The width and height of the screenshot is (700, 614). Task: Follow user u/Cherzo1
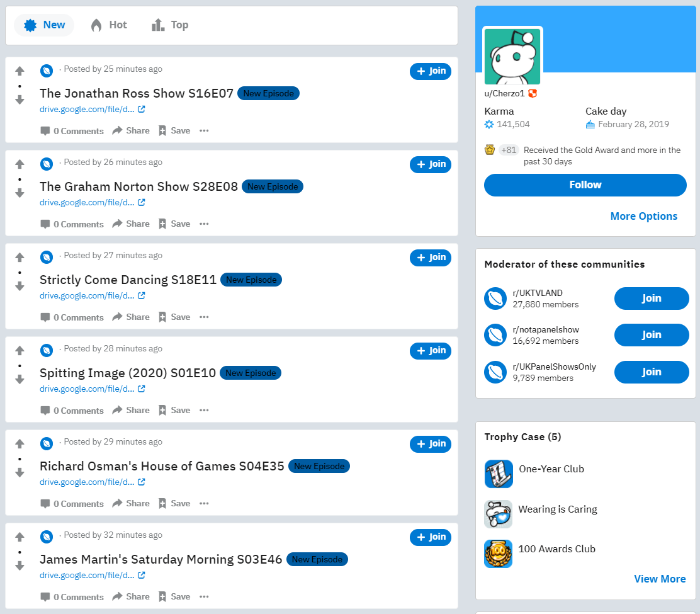pyautogui.click(x=585, y=185)
